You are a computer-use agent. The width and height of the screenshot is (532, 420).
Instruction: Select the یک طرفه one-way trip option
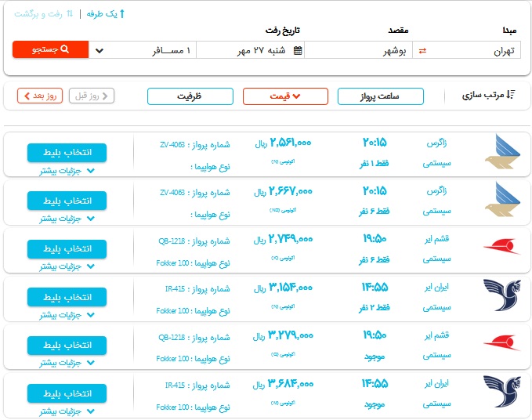[106, 14]
